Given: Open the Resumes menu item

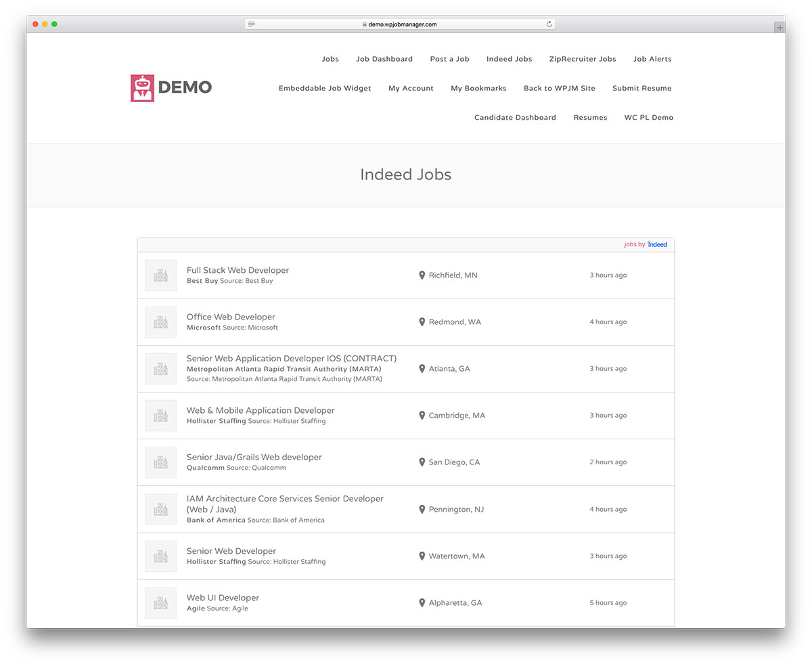Looking at the screenshot, I should pyautogui.click(x=590, y=117).
